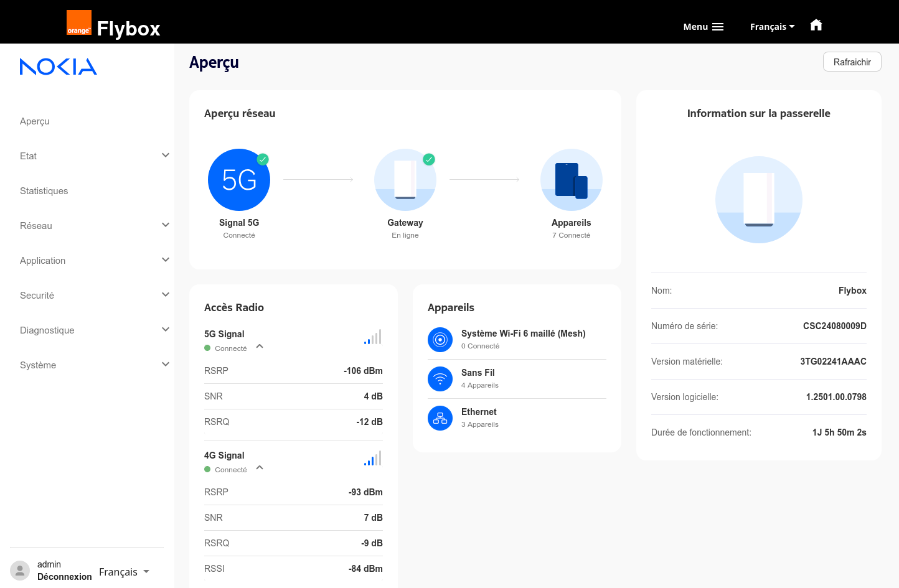Click the Signal 5G label
The image size is (899, 588).
point(239,223)
